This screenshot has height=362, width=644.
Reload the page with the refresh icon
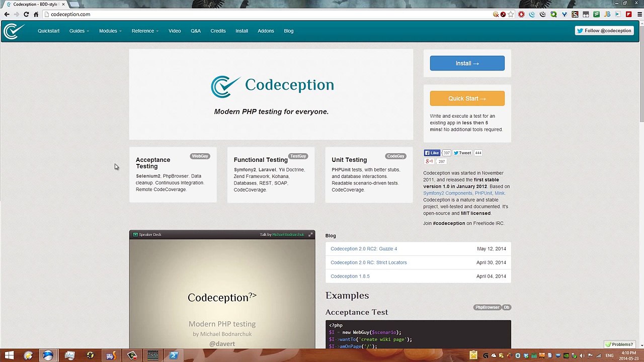click(x=26, y=15)
